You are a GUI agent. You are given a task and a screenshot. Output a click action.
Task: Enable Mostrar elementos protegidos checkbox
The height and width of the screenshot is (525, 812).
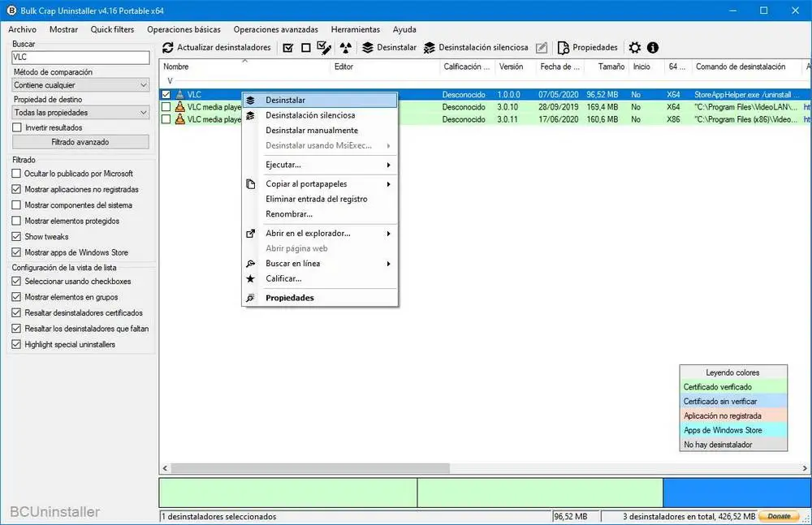click(x=16, y=221)
